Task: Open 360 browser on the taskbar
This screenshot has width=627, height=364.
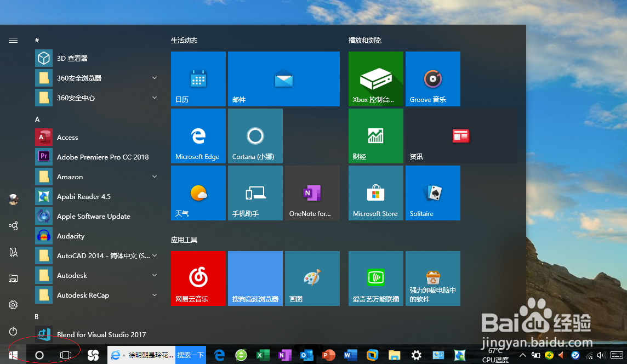Action: tap(241, 355)
